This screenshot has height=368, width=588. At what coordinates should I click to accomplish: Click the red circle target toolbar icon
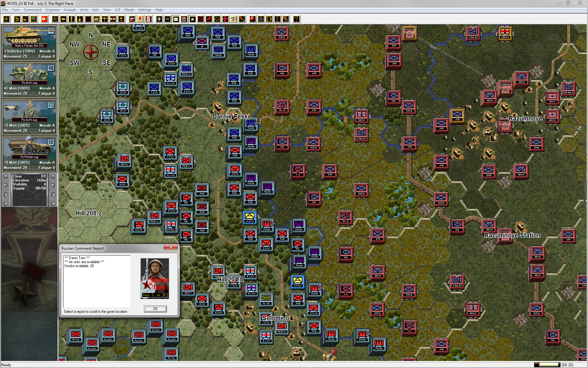pyautogui.click(x=88, y=19)
